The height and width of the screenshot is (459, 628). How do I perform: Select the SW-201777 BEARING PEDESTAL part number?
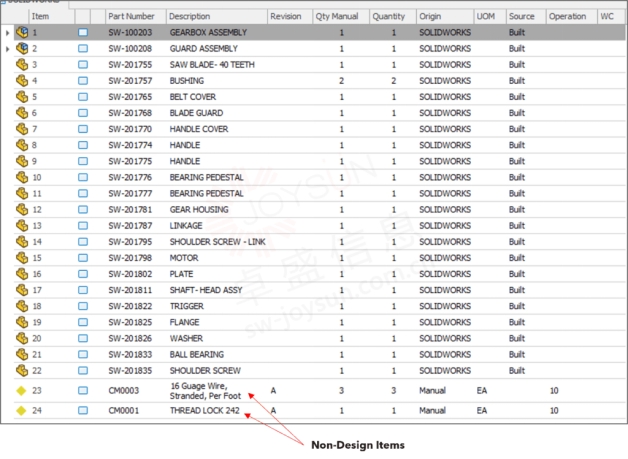130,193
